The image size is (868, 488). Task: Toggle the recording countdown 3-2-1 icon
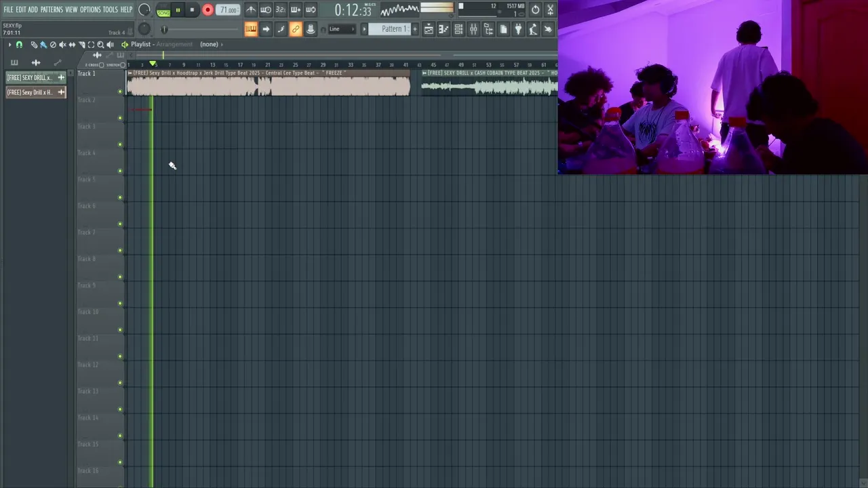coord(281,10)
